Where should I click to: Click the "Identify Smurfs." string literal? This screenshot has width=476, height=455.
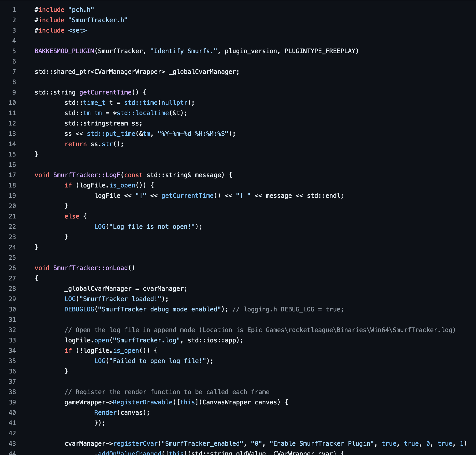[184, 51]
